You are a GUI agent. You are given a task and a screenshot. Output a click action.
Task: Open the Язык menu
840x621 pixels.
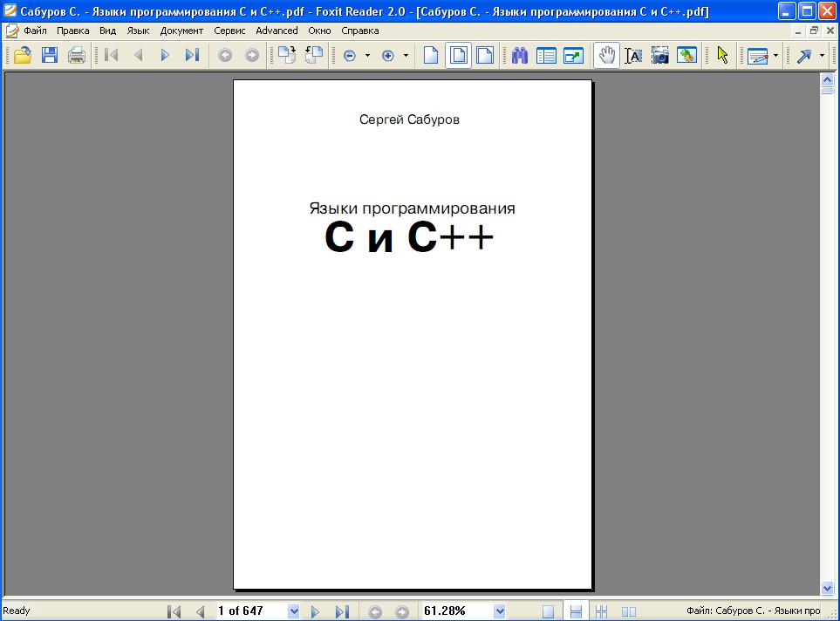pos(138,31)
